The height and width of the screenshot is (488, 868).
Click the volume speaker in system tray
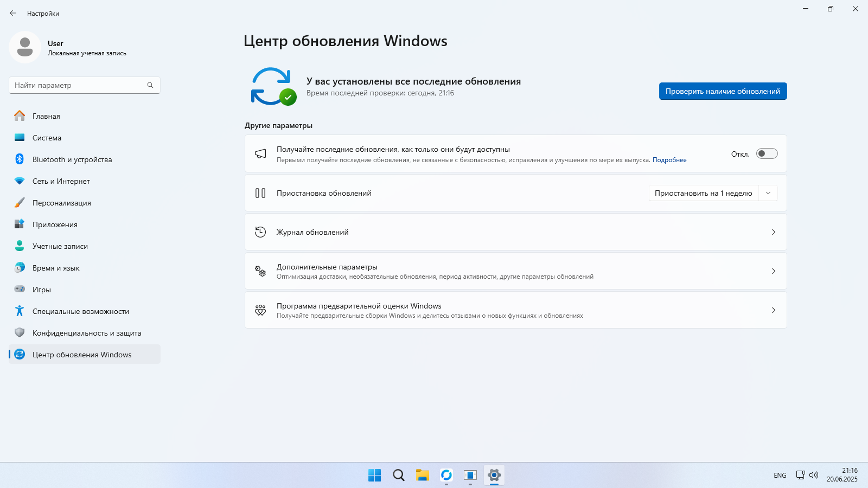[x=814, y=475]
